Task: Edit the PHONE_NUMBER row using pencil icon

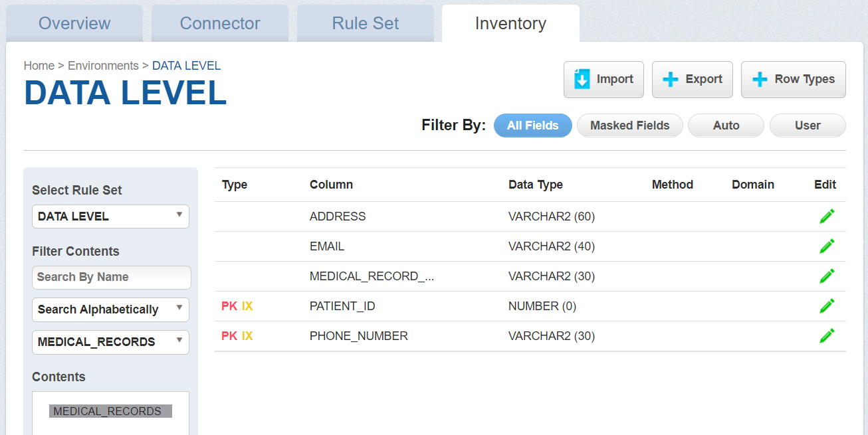Action: point(827,335)
